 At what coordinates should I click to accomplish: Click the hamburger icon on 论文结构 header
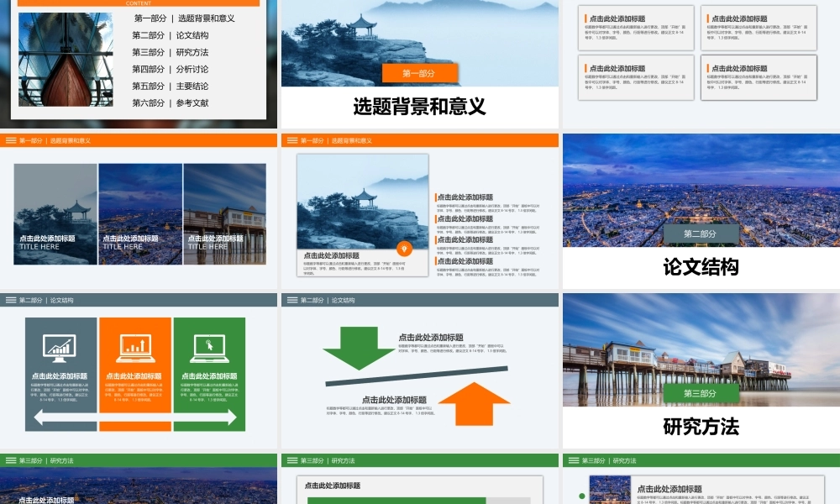[10, 298]
